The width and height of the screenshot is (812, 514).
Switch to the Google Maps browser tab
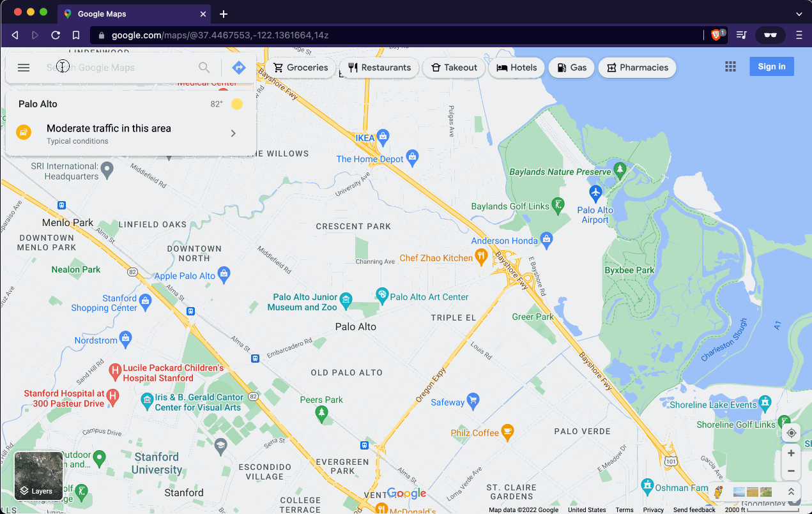click(134, 13)
